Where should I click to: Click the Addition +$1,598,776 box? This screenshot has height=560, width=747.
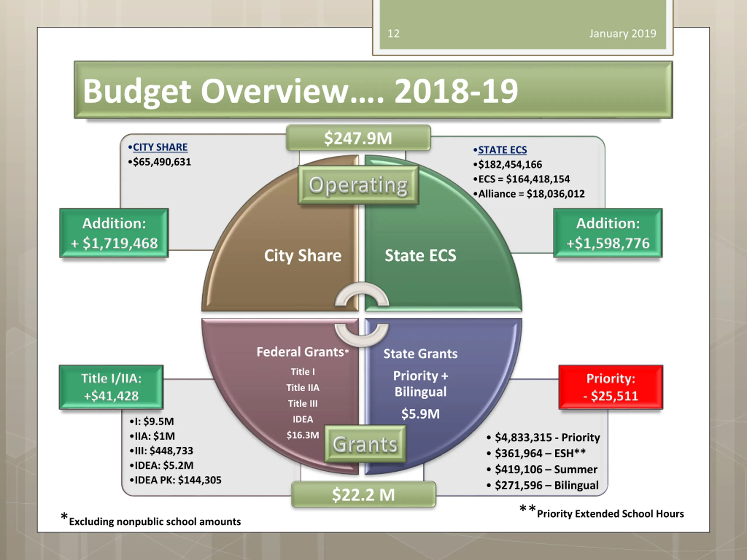pyautogui.click(x=608, y=233)
